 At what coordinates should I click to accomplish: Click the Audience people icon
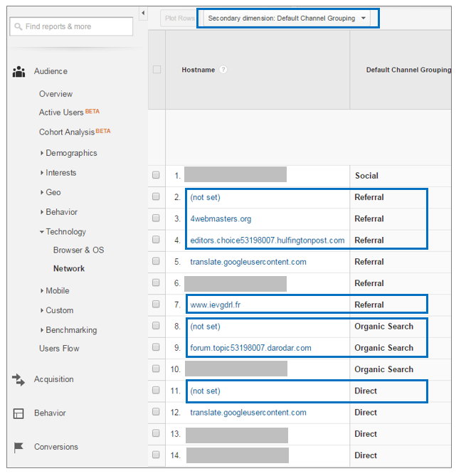click(18, 72)
